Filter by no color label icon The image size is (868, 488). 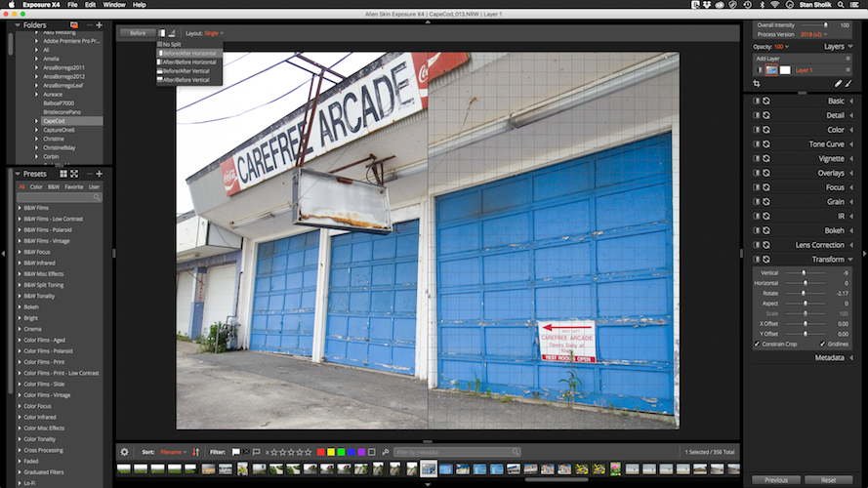(371, 452)
